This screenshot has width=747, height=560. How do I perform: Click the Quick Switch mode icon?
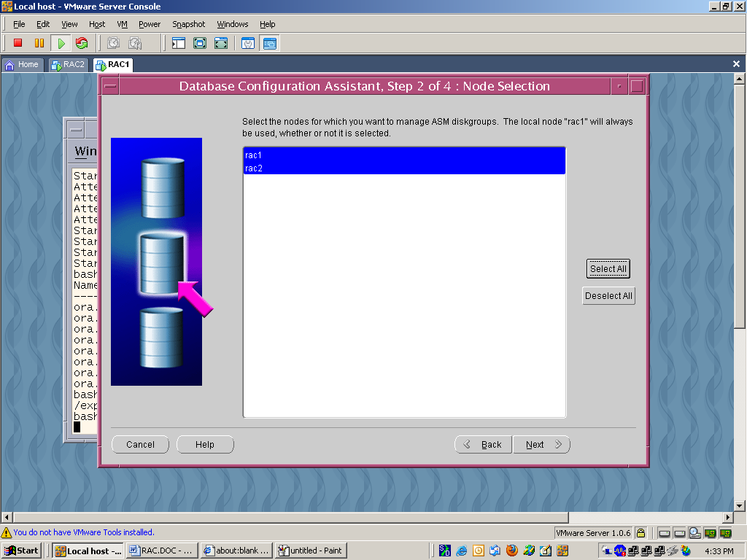pos(200,43)
